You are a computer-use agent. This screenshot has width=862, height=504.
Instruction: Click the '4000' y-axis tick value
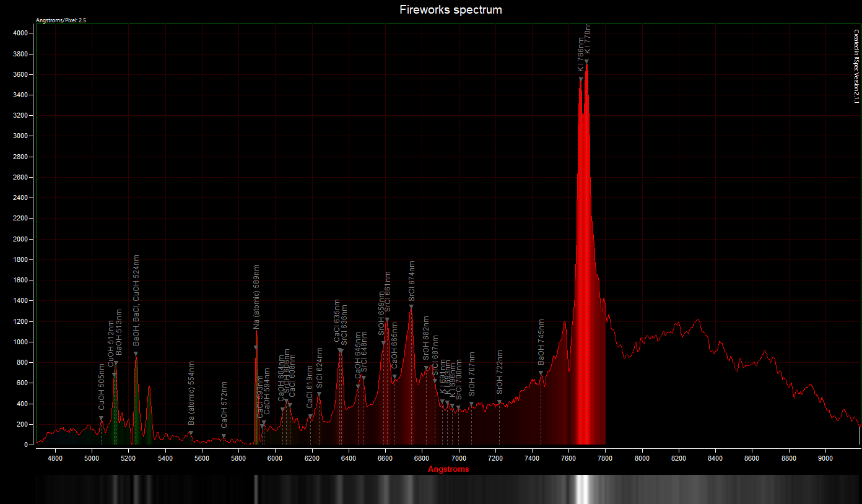coord(20,33)
